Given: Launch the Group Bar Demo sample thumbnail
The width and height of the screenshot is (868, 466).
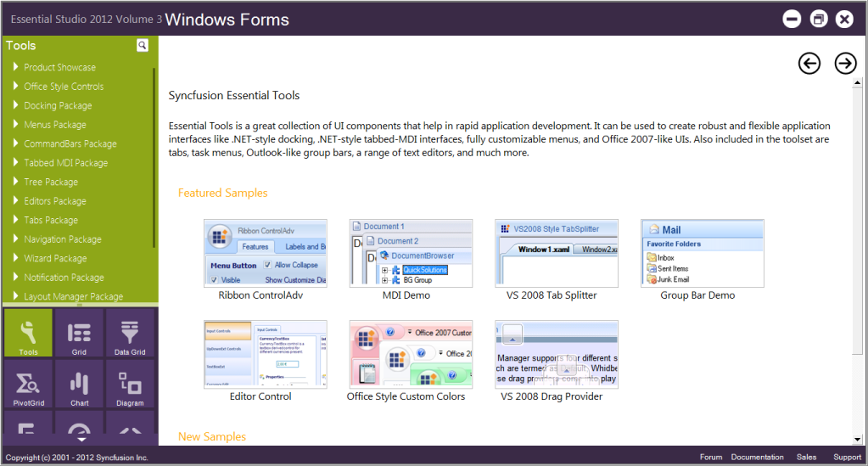Looking at the screenshot, I should pos(702,254).
